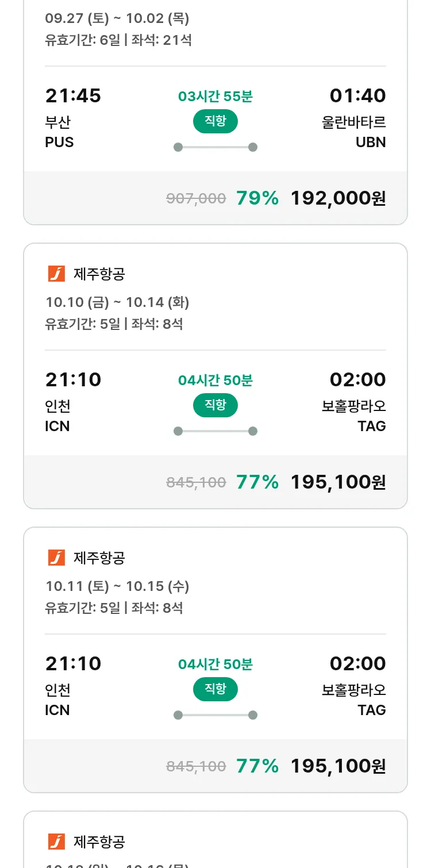431x868 pixels.
Task: Click route line on the 10.10 ICN–TAG flight
Action: (x=215, y=431)
